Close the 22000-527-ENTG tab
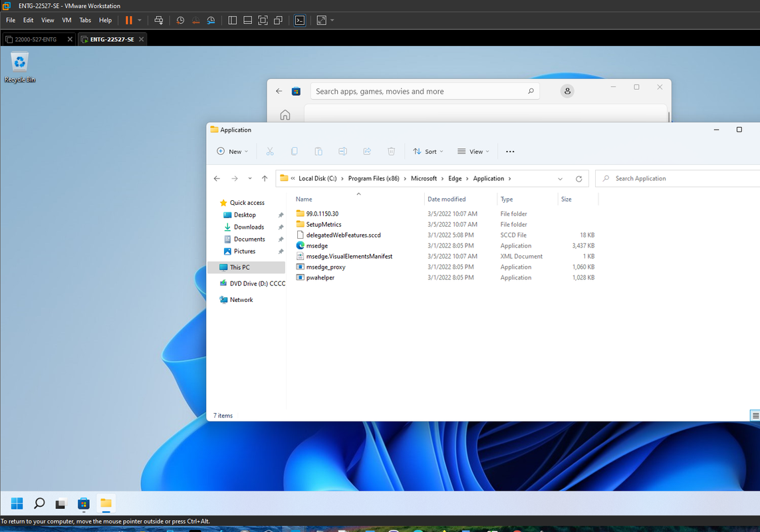This screenshot has width=760, height=532. point(70,39)
